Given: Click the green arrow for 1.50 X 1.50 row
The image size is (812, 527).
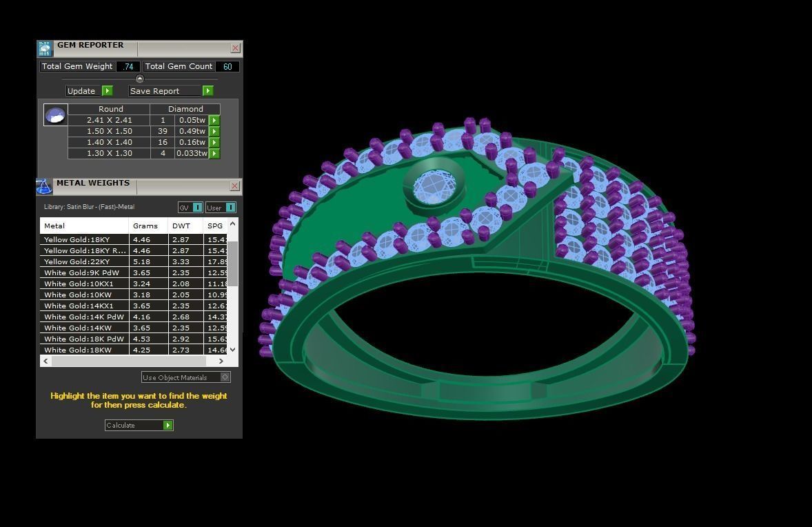Looking at the screenshot, I should [x=214, y=132].
